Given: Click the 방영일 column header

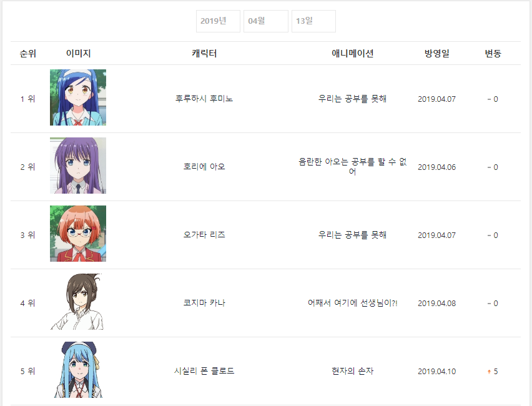Looking at the screenshot, I should click(436, 54).
